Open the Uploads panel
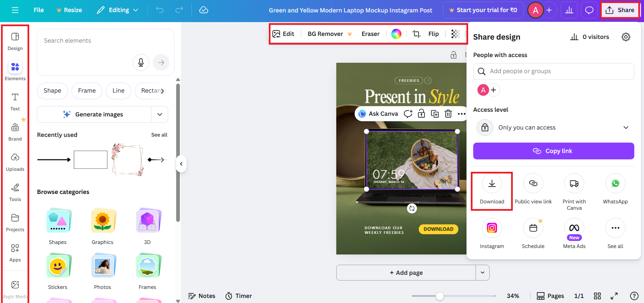 (15, 161)
